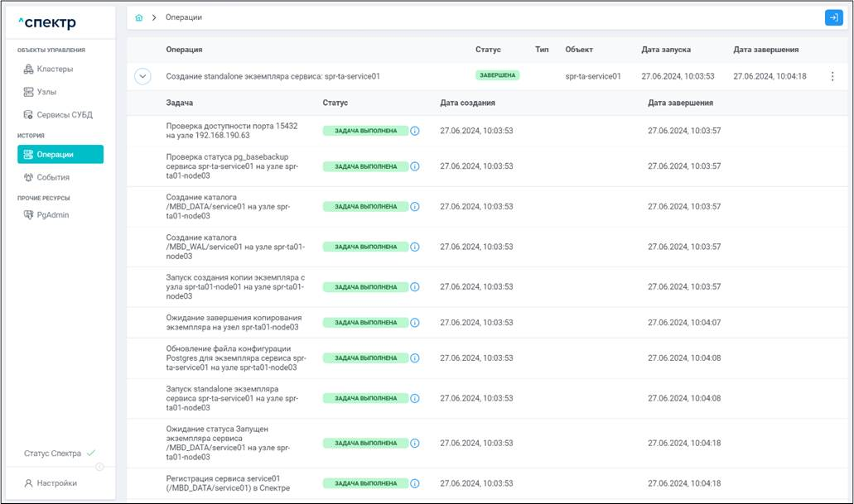Collapse the sidebar using the arrow handle
The width and height of the screenshot is (854, 504).
(99, 468)
